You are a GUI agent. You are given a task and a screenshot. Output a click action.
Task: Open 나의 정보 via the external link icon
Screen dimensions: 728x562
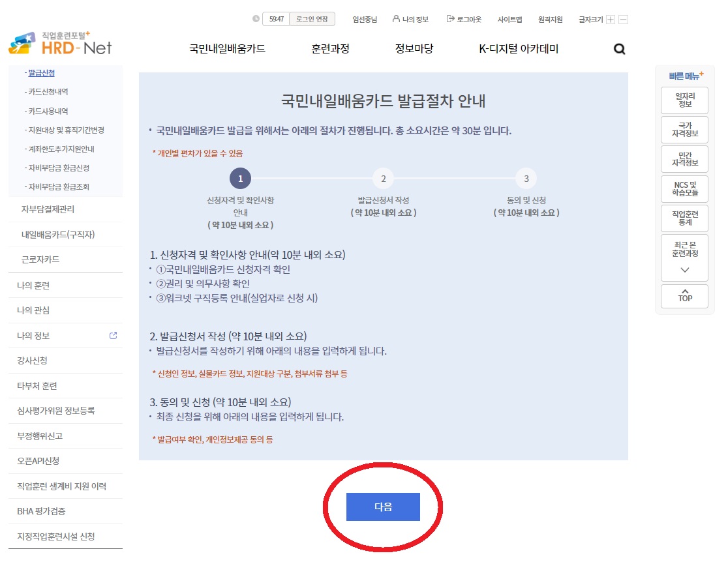click(112, 335)
